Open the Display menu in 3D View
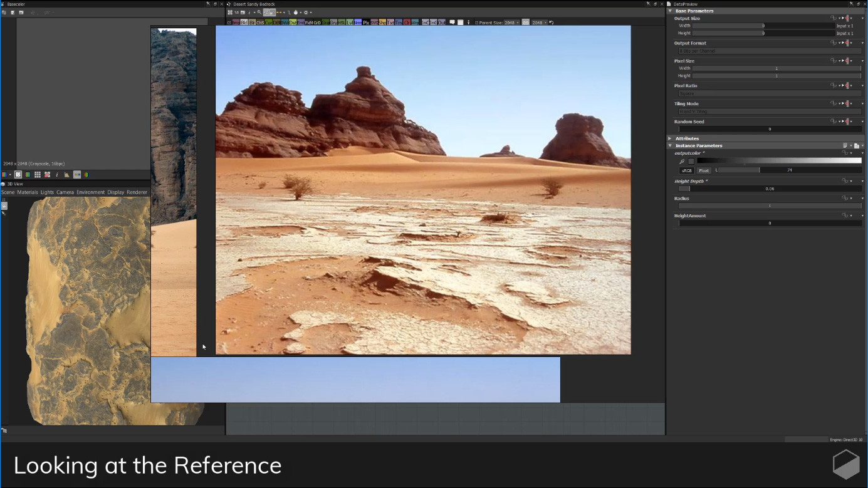Viewport: 868px width, 488px height. [116, 192]
